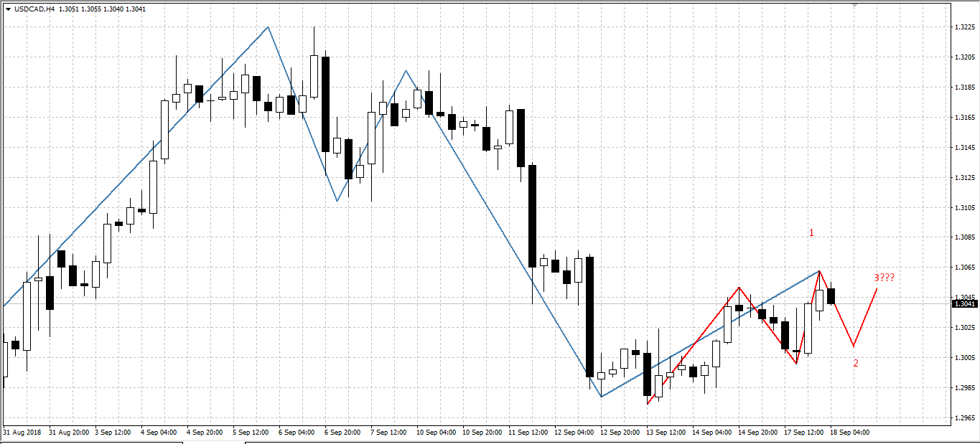980x444 pixels.
Task: Click the 1.2985 price scale label
Action: click(964, 388)
